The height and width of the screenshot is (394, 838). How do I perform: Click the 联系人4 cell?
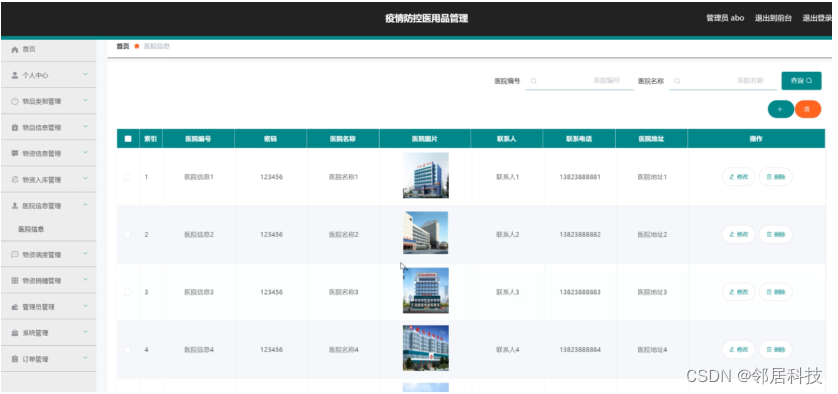[x=507, y=350]
